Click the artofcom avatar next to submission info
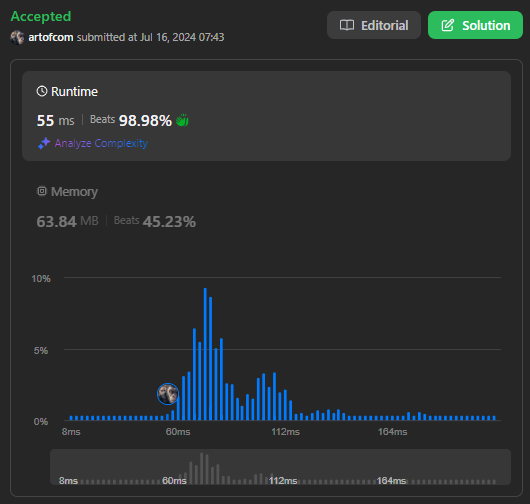530x504 pixels. 17,37
